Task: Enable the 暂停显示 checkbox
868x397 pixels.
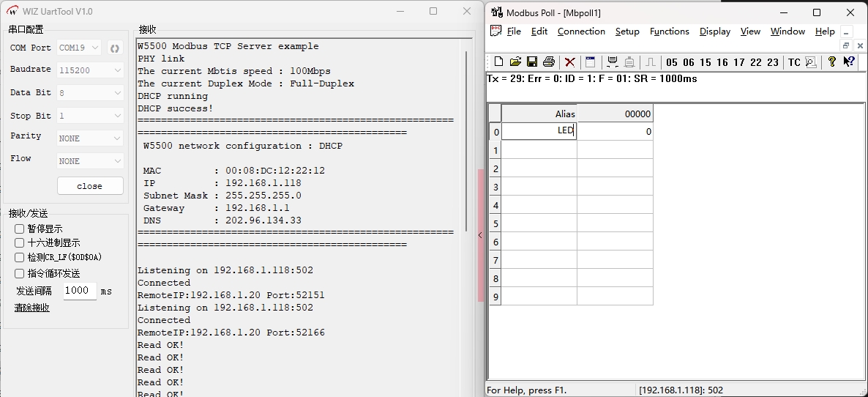Action: point(20,229)
